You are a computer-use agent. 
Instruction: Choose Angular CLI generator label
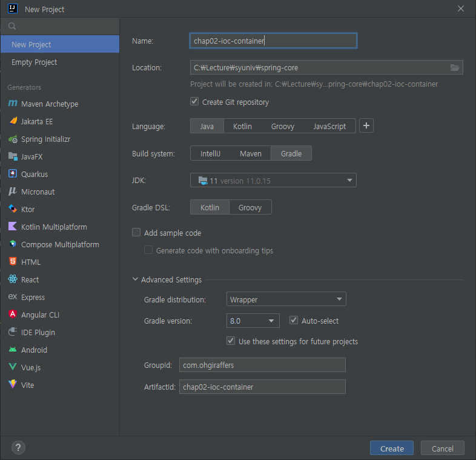(40, 315)
